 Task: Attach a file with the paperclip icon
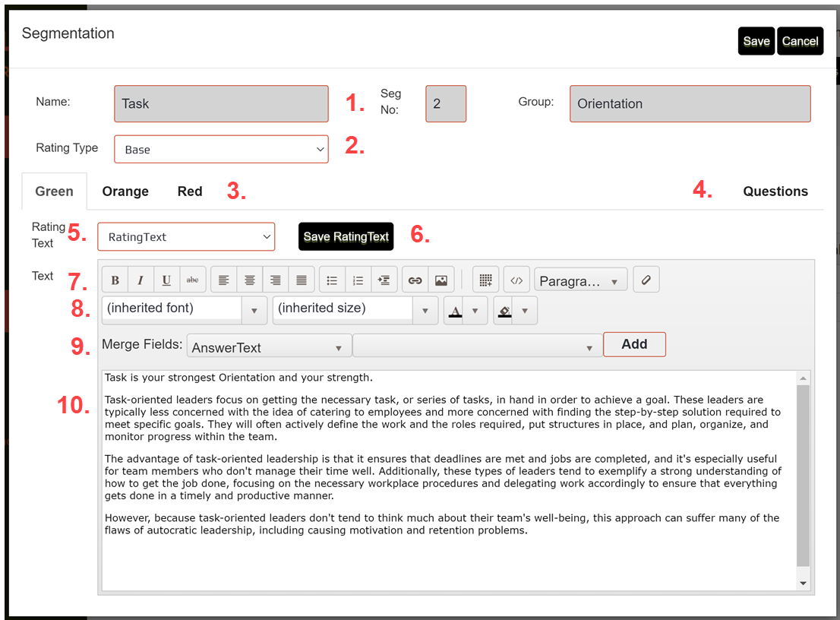(646, 280)
